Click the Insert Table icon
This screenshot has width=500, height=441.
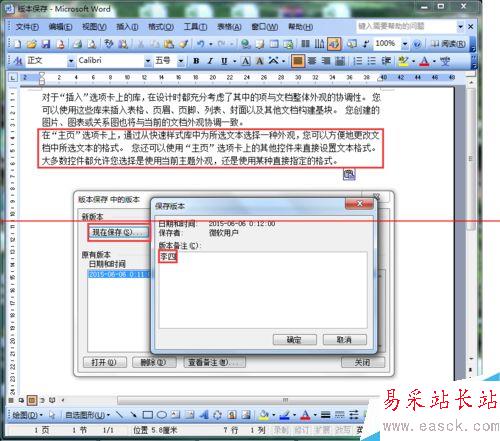click(x=274, y=44)
